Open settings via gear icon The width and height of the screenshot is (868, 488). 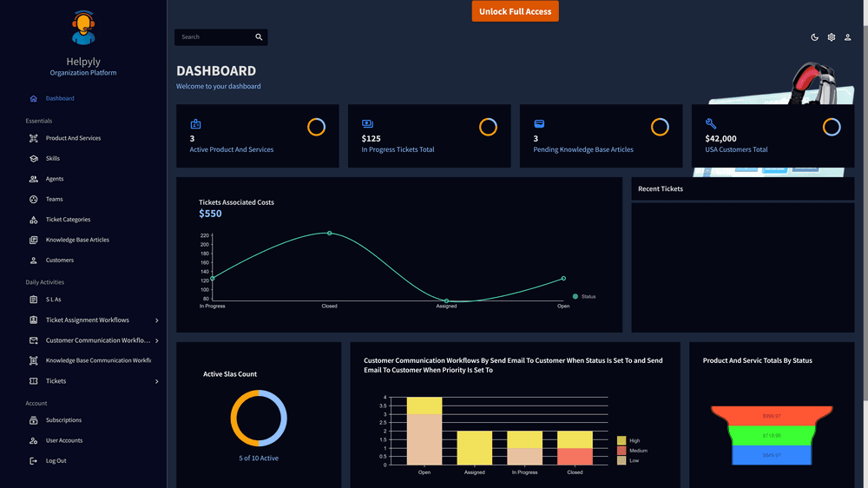[x=831, y=37]
